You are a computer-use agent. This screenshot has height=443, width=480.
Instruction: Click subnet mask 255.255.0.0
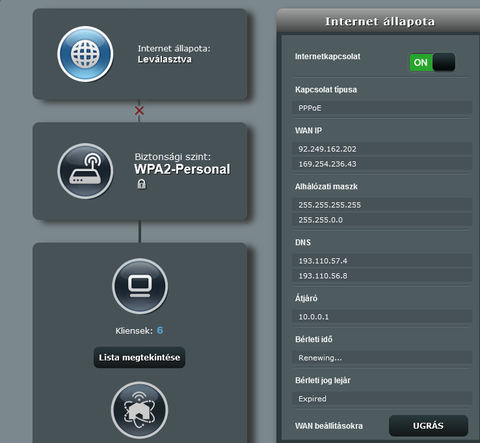coord(382,220)
